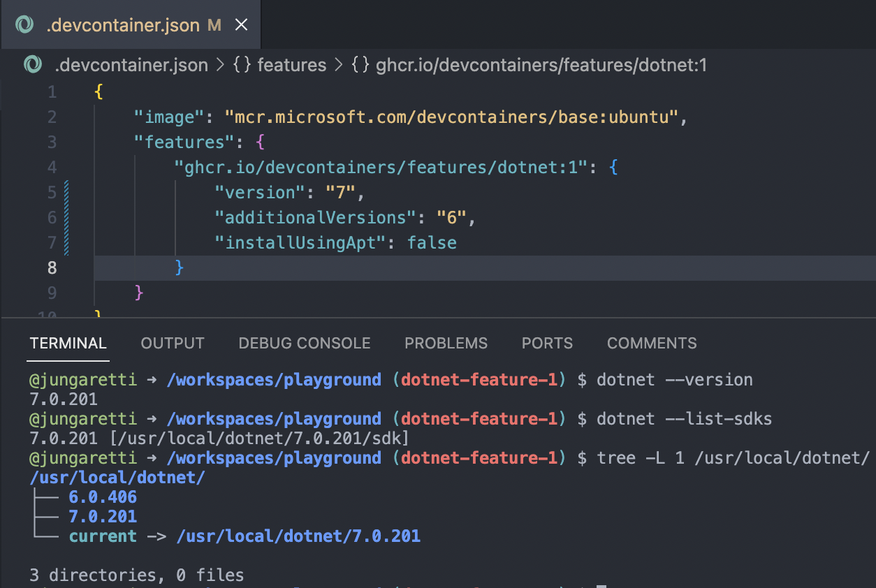Click the lone 7.0.201 version output line
The height and width of the screenshot is (588, 876).
pyautogui.click(x=64, y=399)
